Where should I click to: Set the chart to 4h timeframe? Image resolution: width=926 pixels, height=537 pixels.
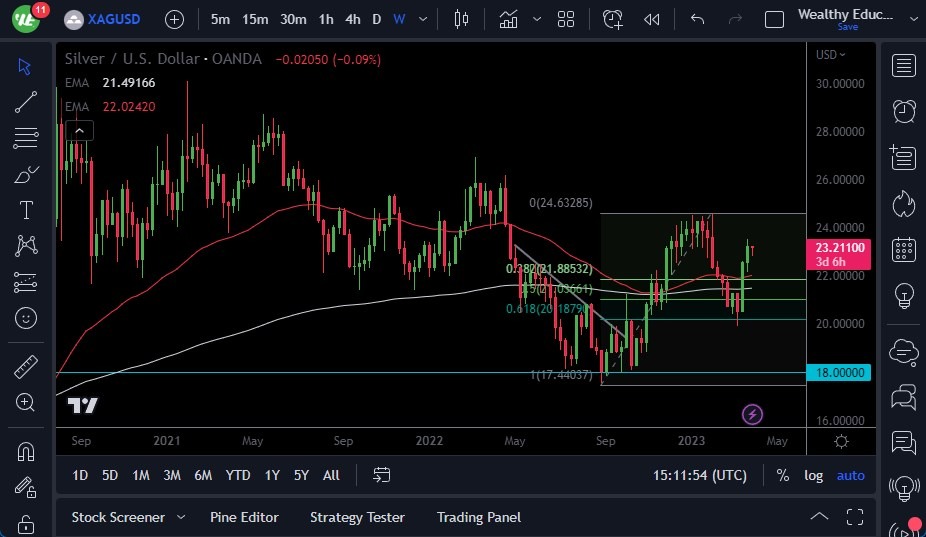point(353,19)
